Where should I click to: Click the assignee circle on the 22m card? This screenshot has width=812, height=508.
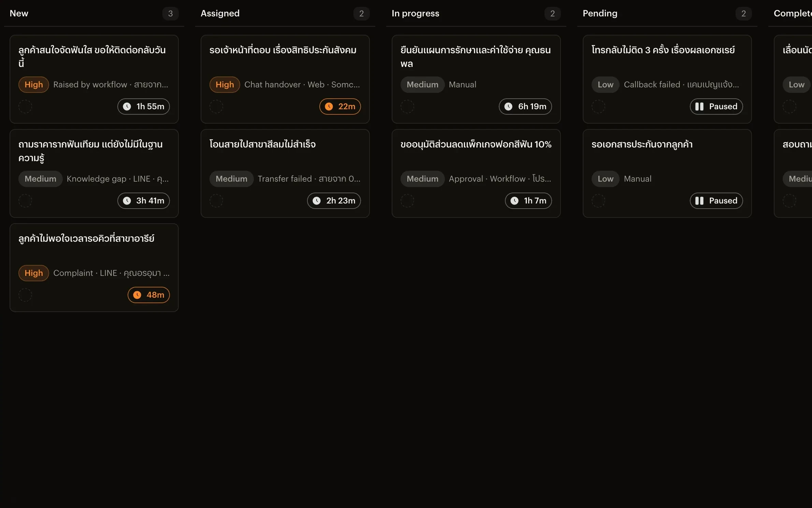(x=216, y=107)
